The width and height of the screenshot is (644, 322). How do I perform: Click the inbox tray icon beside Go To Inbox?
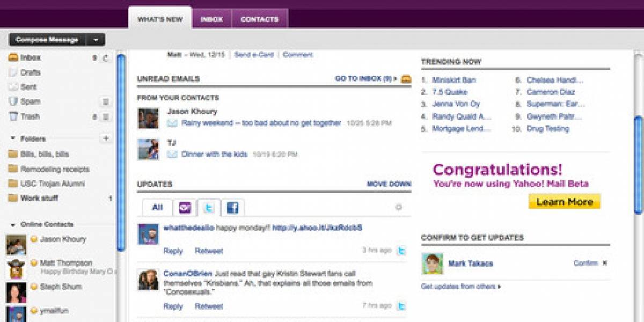click(406, 78)
